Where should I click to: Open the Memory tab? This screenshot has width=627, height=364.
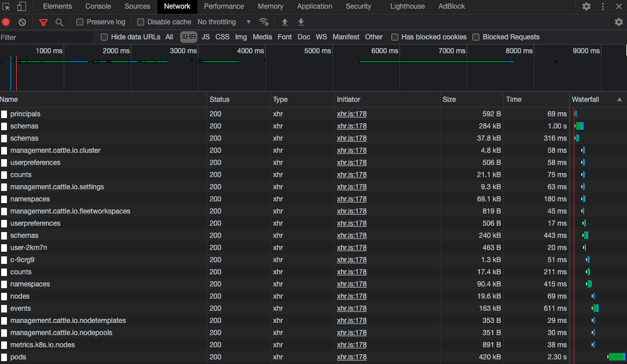click(270, 6)
